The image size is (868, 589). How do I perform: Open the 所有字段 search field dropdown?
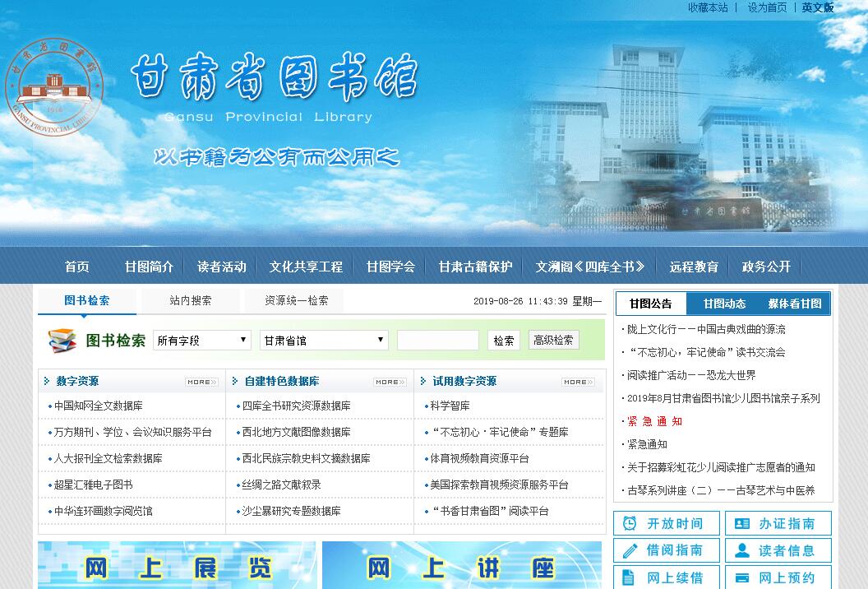(x=202, y=341)
